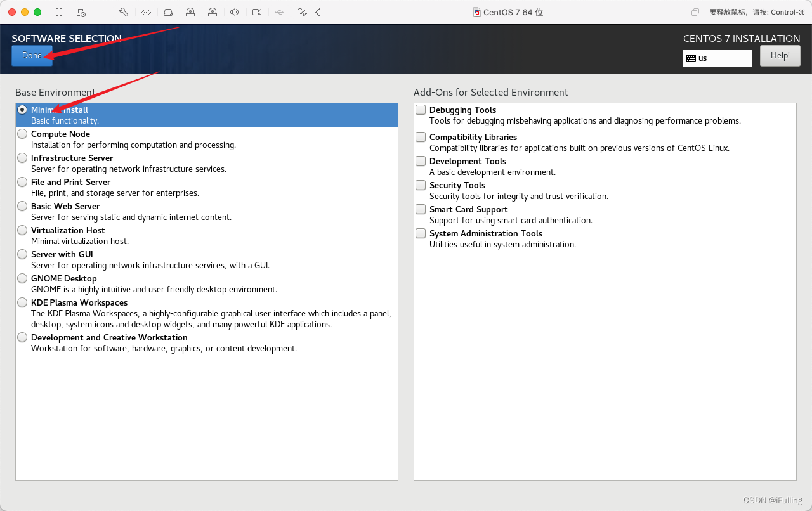This screenshot has height=511, width=812.
Task: Click the sound card speaker icon
Action: (235, 12)
